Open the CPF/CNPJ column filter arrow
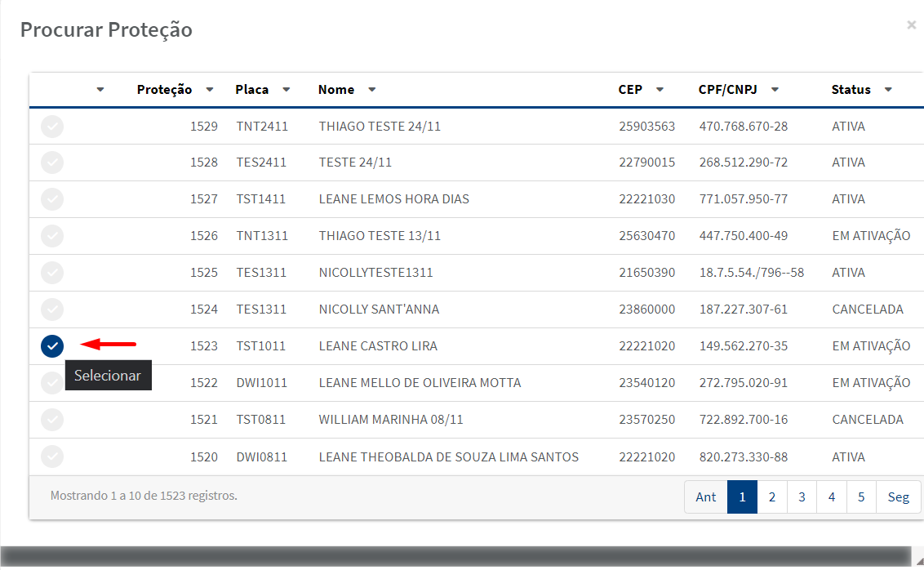The height and width of the screenshot is (570, 924). tap(775, 90)
